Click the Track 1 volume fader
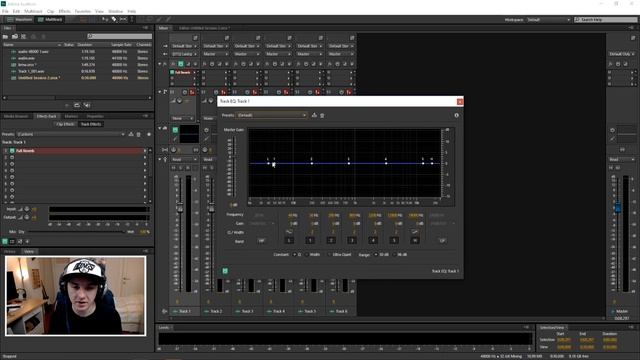The width and height of the screenshot is (640, 360). click(180, 208)
